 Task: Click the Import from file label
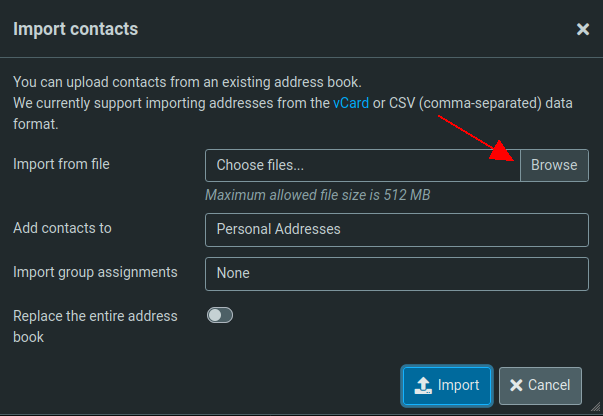click(61, 163)
